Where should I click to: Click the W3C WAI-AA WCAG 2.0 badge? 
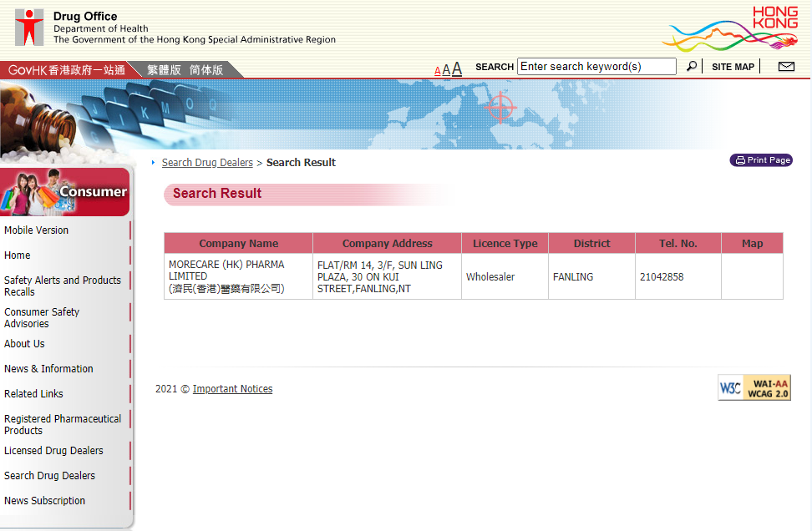pos(754,387)
